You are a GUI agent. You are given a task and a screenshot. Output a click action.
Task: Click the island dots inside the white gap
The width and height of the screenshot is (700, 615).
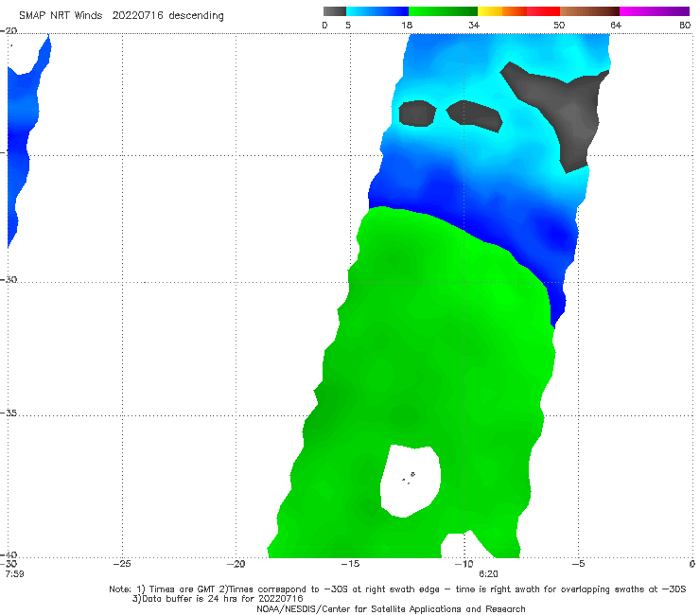point(409,478)
